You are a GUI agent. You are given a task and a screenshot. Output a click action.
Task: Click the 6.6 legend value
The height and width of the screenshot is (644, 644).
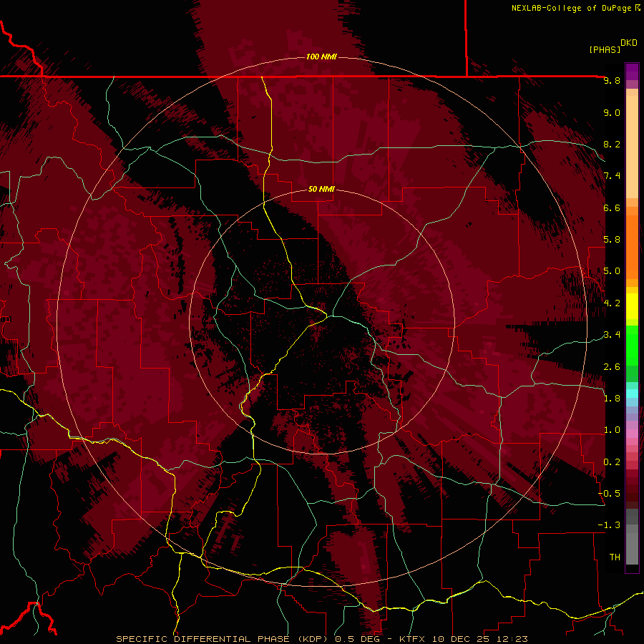point(612,208)
